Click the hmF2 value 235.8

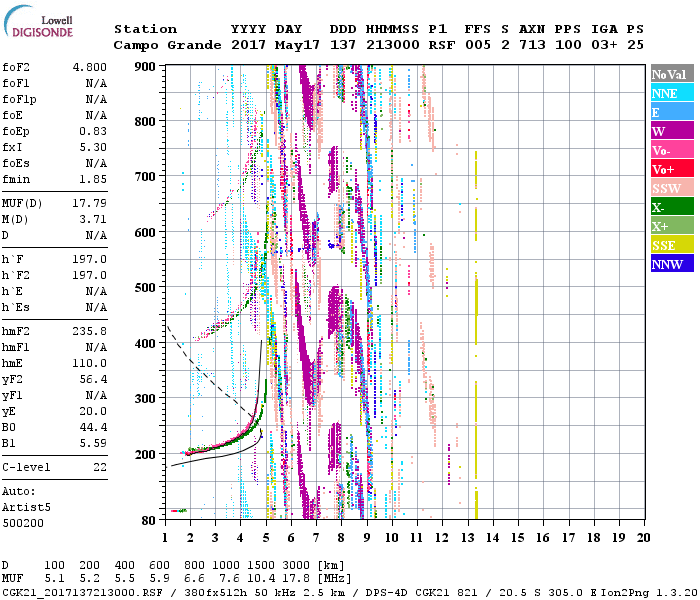point(91,331)
